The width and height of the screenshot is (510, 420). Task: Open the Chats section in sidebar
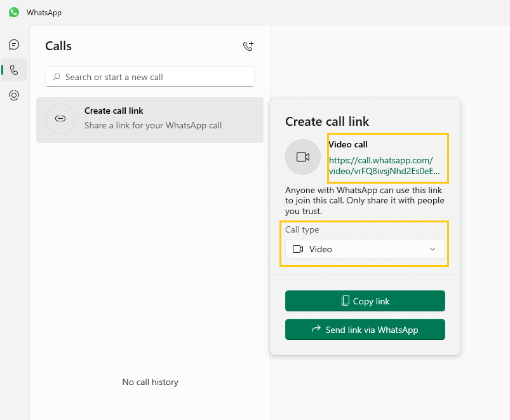tap(14, 44)
